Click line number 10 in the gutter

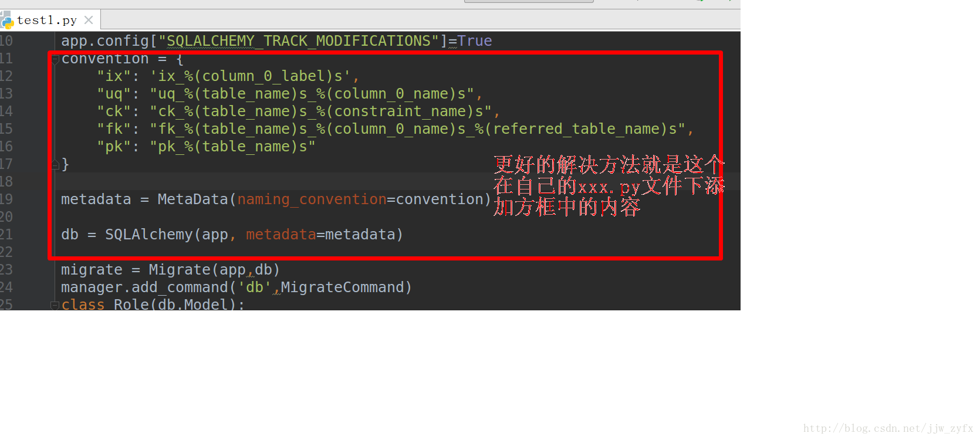[6, 41]
